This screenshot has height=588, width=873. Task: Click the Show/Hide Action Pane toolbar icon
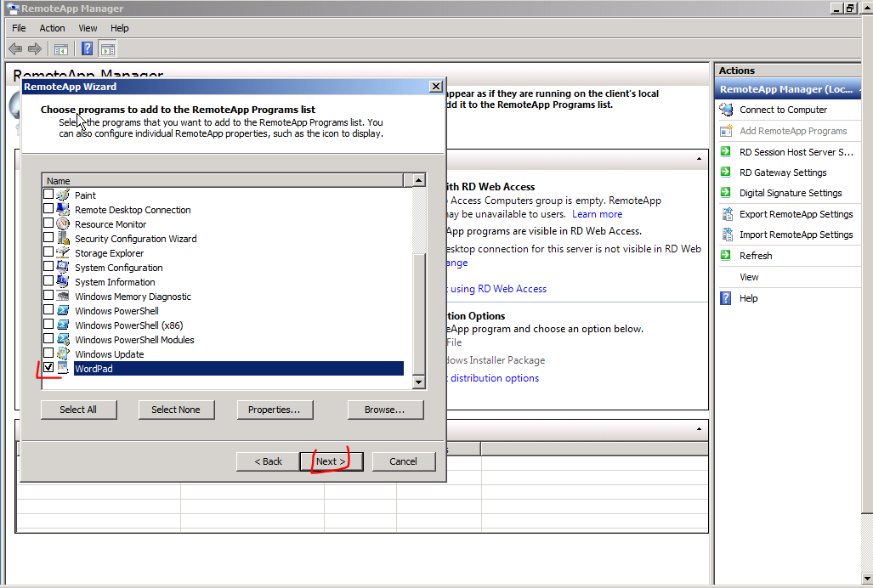(x=108, y=49)
